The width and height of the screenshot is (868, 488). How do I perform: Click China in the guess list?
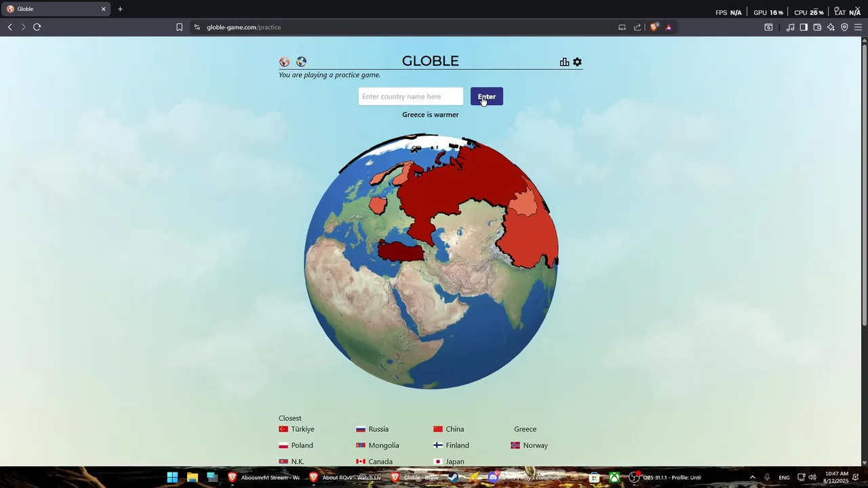click(449, 429)
